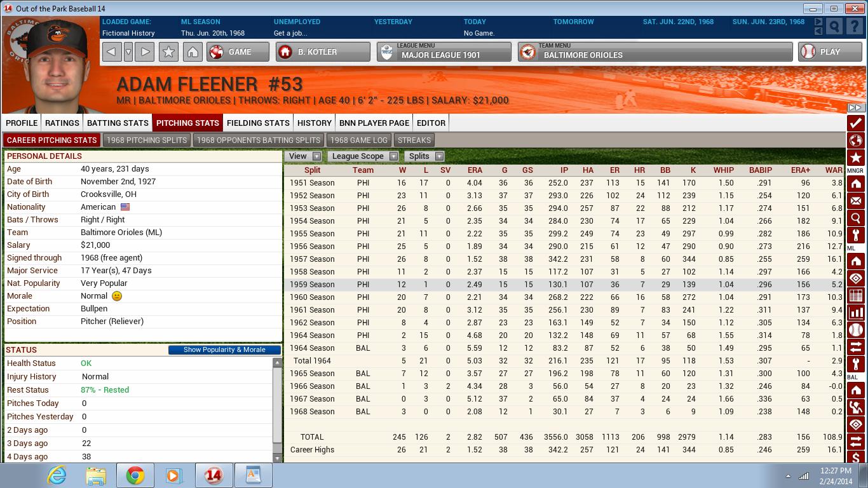Open the Major League 1901 league menu

tap(444, 52)
